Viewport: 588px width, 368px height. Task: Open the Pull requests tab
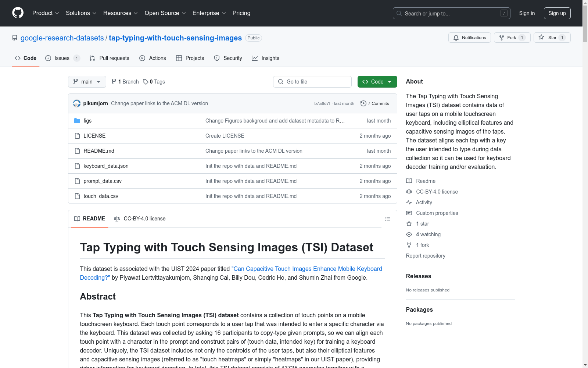(x=110, y=58)
